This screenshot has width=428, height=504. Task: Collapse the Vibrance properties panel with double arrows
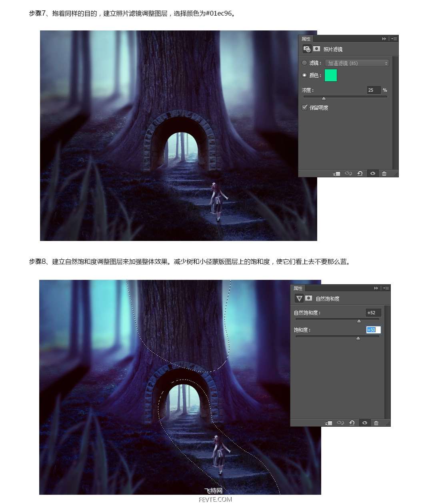coord(376,288)
